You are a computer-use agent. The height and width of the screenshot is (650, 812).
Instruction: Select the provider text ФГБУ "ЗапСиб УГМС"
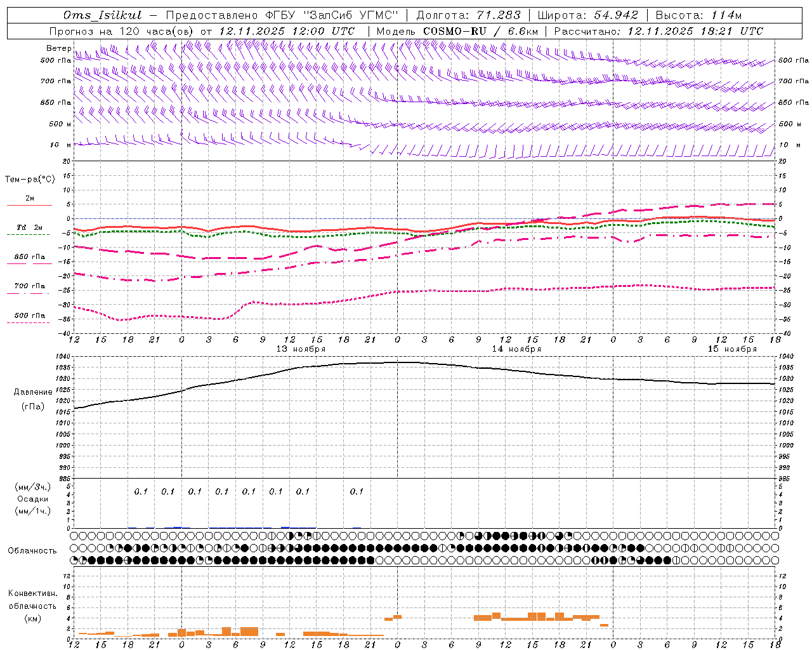pos(332,15)
